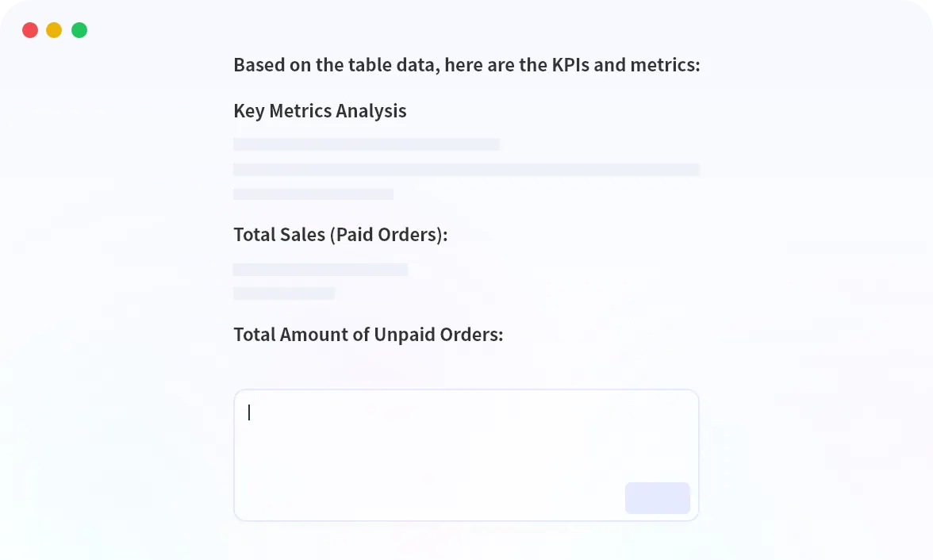Image resolution: width=933 pixels, height=560 pixels.
Task: Click the green maximize window button
Action: [x=79, y=31]
